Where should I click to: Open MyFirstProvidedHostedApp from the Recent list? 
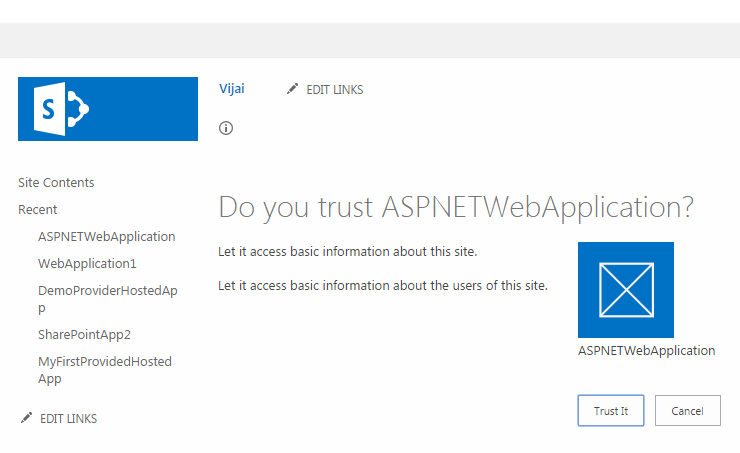tap(105, 370)
